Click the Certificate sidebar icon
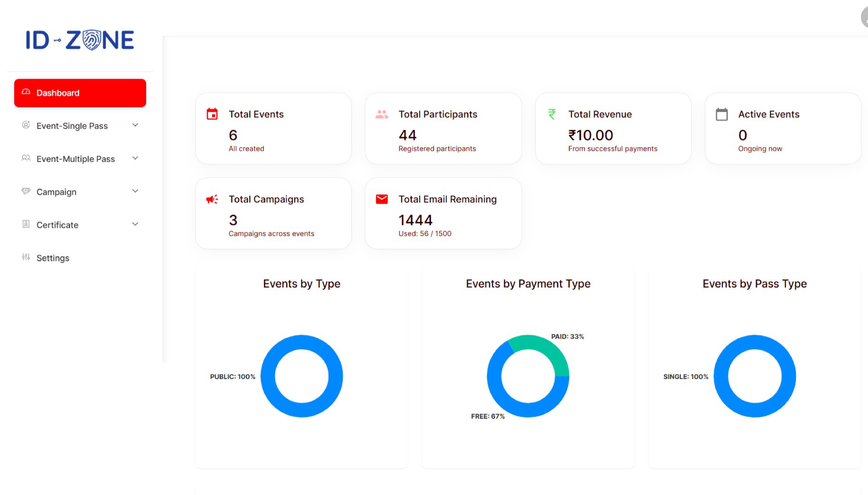This screenshot has height=495, width=868. coord(26,224)
